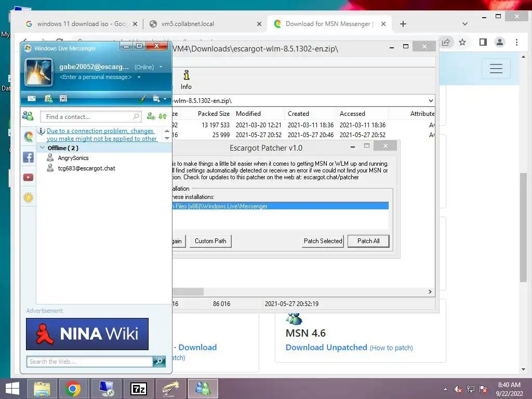Image resolution: width=532 pixels, height=399 pixels.
Task: Open a new Chrome tab
Action: (403, 24)
